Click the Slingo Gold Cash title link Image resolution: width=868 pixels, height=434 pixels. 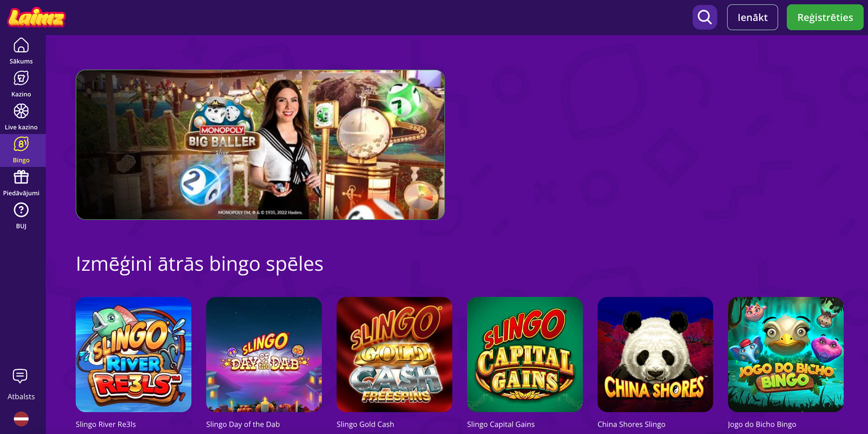365,424
